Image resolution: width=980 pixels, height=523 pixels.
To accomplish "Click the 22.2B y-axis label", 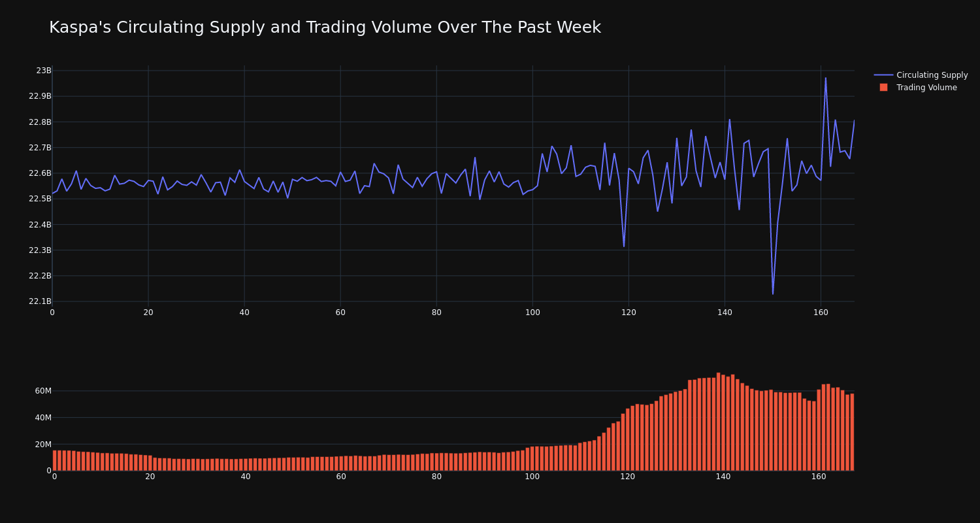I will coord(40,276).
